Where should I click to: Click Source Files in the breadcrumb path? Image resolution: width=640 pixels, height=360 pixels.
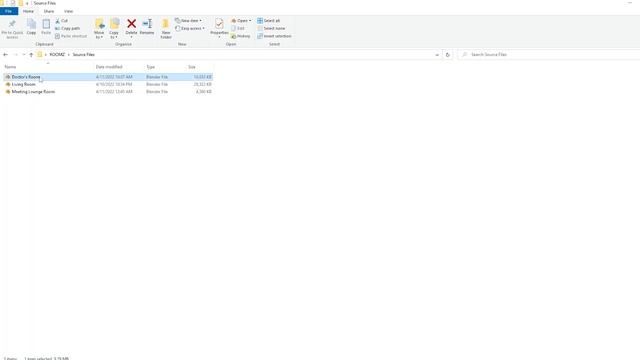tap(84, 55)
